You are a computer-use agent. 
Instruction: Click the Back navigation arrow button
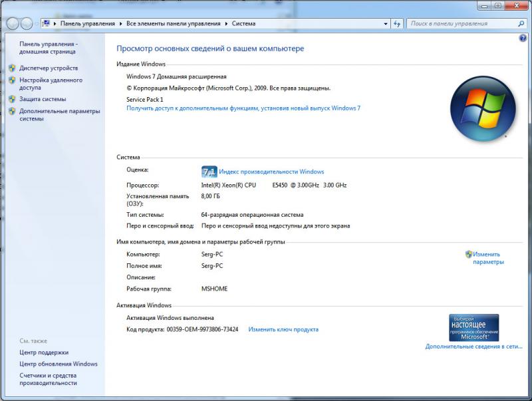click(x=13, y=23)
